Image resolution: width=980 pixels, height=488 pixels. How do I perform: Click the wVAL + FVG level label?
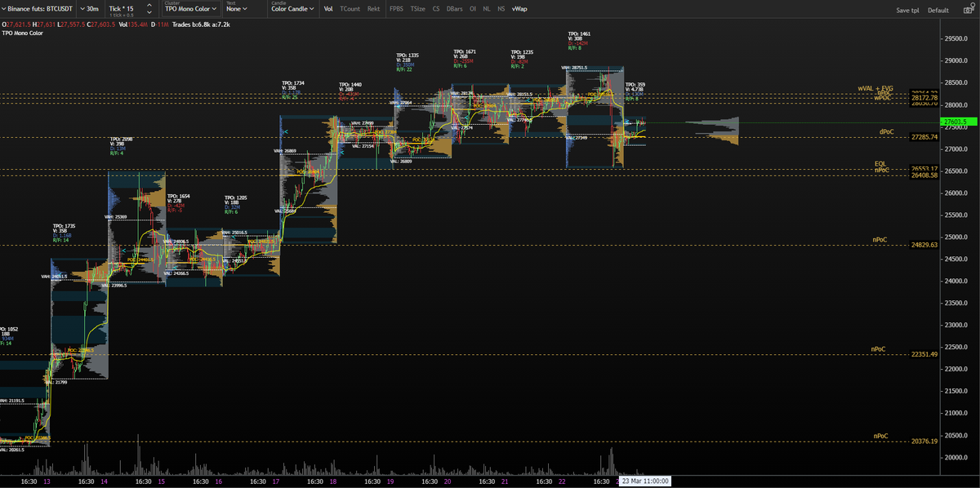click(875, 88)
